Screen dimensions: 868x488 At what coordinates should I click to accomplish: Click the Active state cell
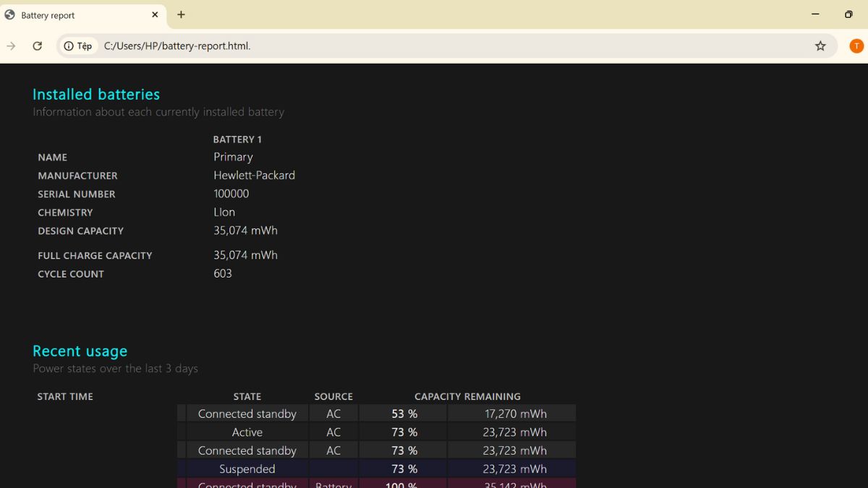pos(247,432)
